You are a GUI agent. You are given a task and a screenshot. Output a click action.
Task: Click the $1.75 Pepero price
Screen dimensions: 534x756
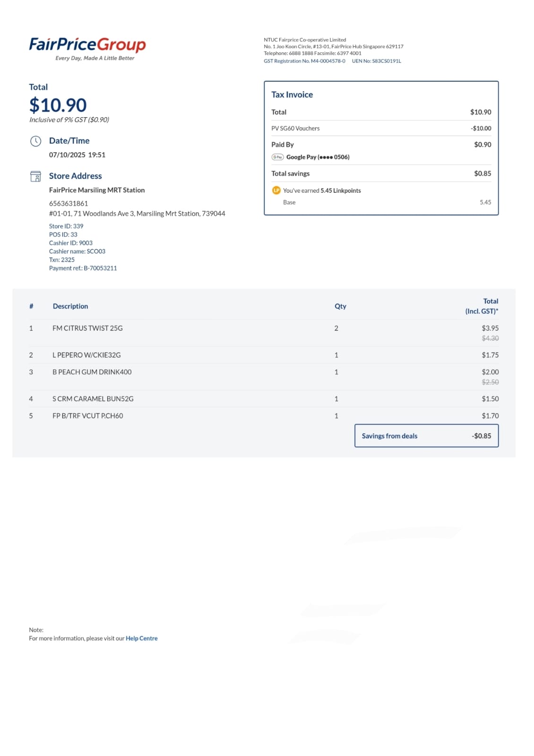[490, 355]
